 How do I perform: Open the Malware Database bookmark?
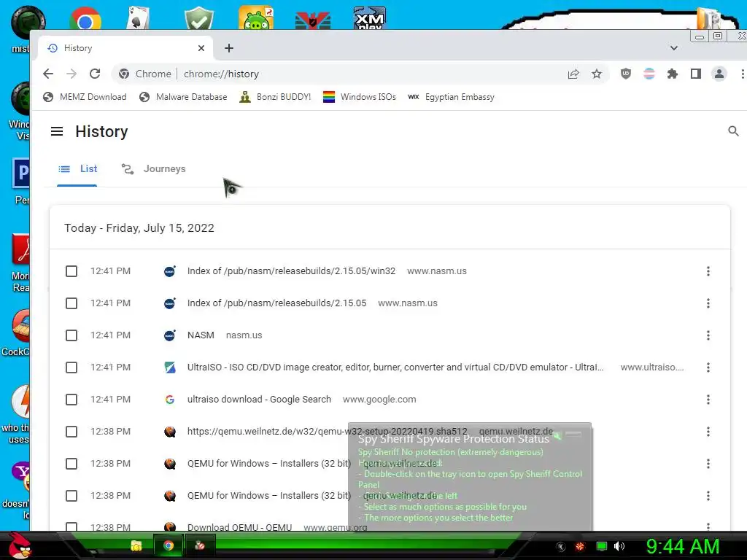point(183,97)
